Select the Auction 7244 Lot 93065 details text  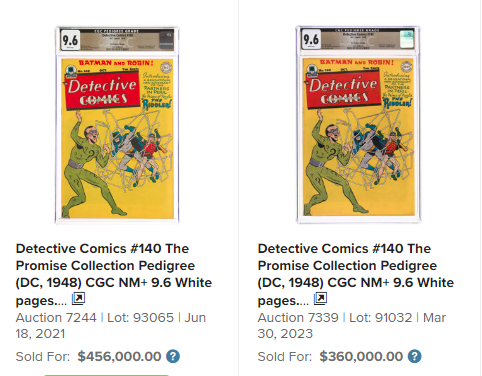[111, 326]
